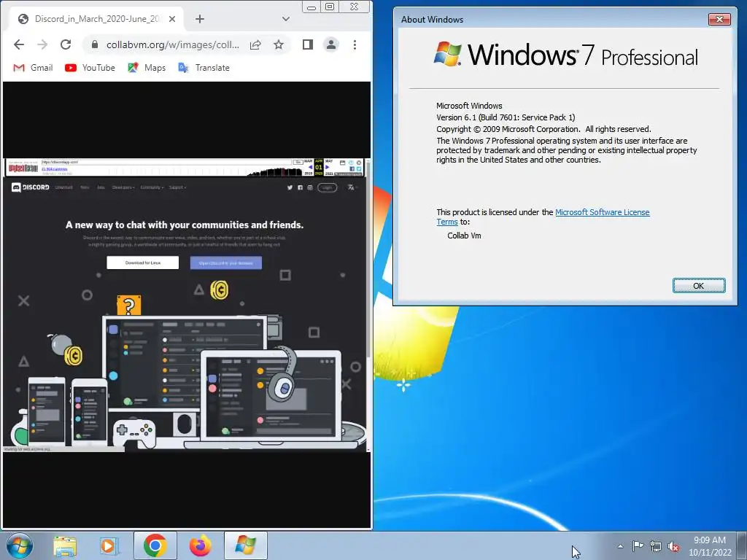Open the Discord language selector icon
Viewport: 747px width, 560px height.
[x=352, y=187]
